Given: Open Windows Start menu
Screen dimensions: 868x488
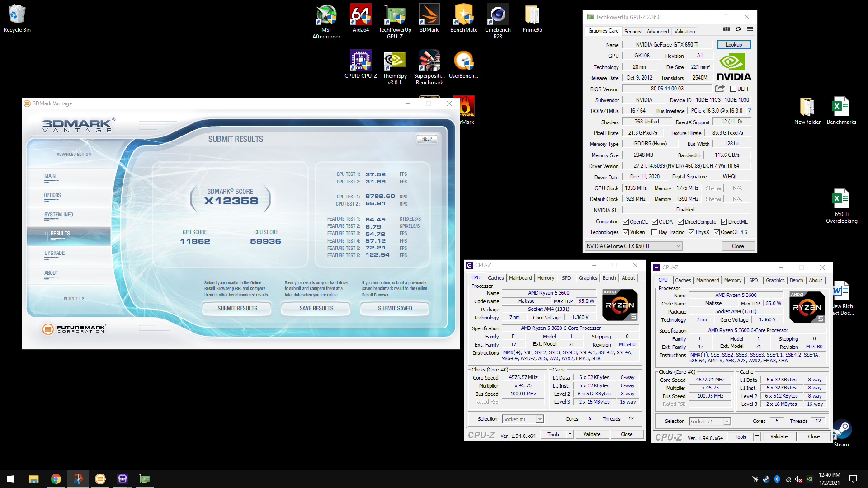Looking at the screenshot, I should click(11, 479).
